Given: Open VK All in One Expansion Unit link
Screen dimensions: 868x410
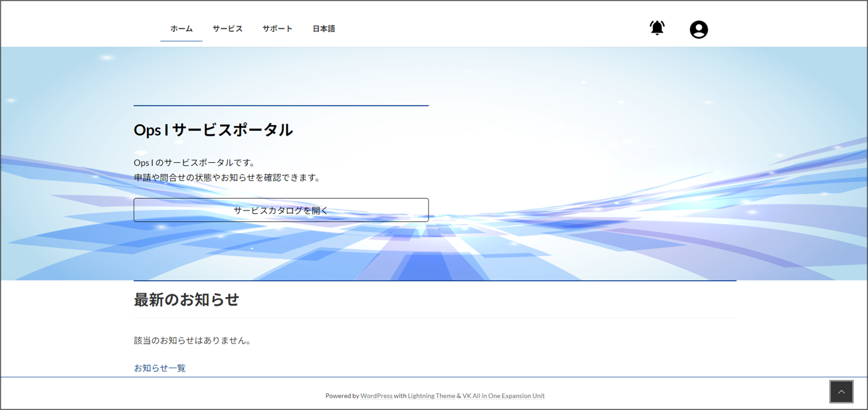Looking at the screenshot, I should pyautogui.click(x=503, y=396).
